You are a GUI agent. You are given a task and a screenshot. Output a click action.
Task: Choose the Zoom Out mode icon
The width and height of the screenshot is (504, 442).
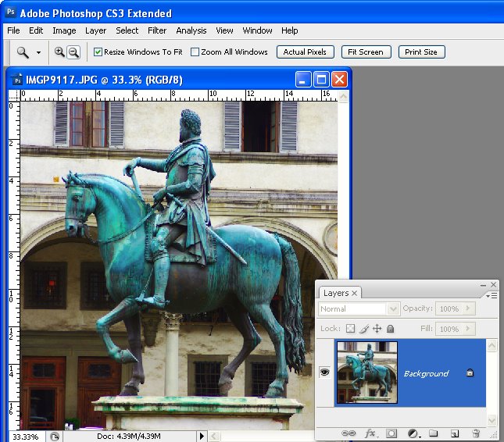(73, 52)
